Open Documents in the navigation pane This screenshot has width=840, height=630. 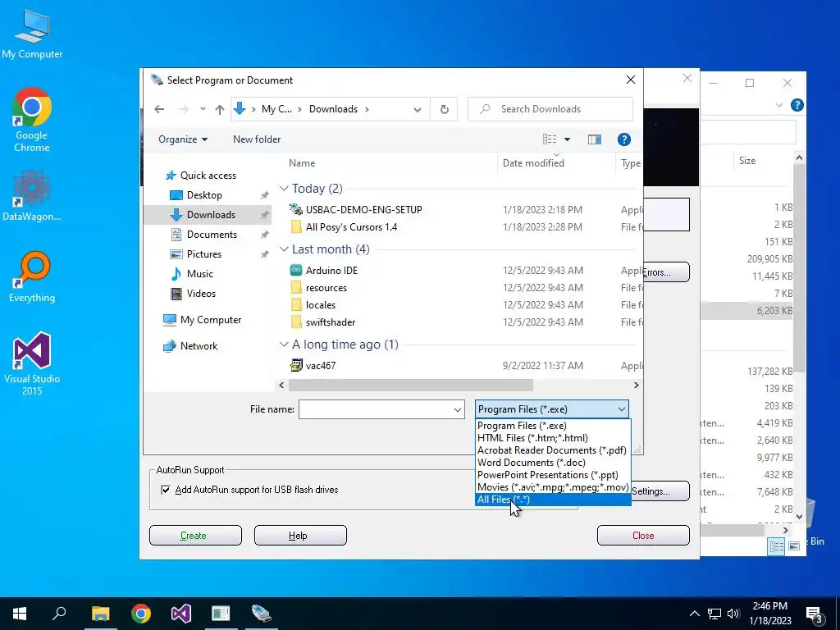tap(212, 235)
